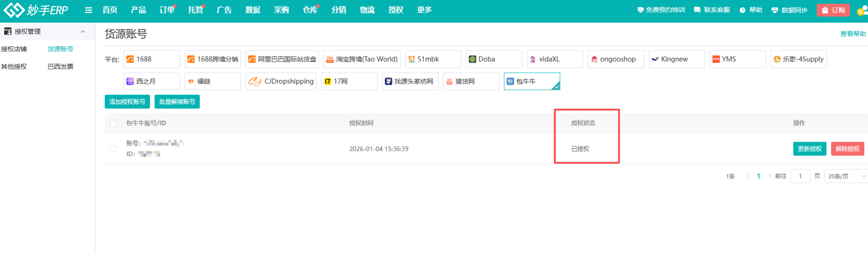Click the CJDropshipping logo icon
Image resolution: width=868 pixels, height=253 pixels.
(x=255, y=81)
